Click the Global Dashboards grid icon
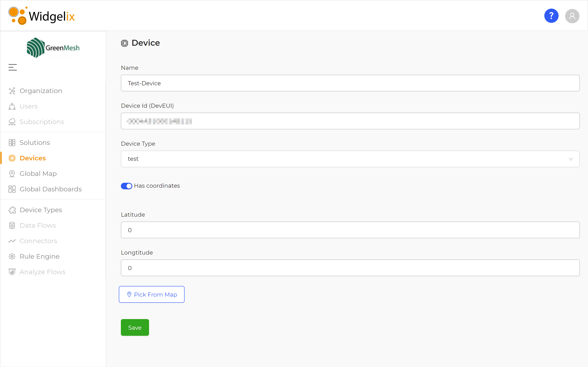The width and height of the screenshot is (588, 367). pos(12,189)
